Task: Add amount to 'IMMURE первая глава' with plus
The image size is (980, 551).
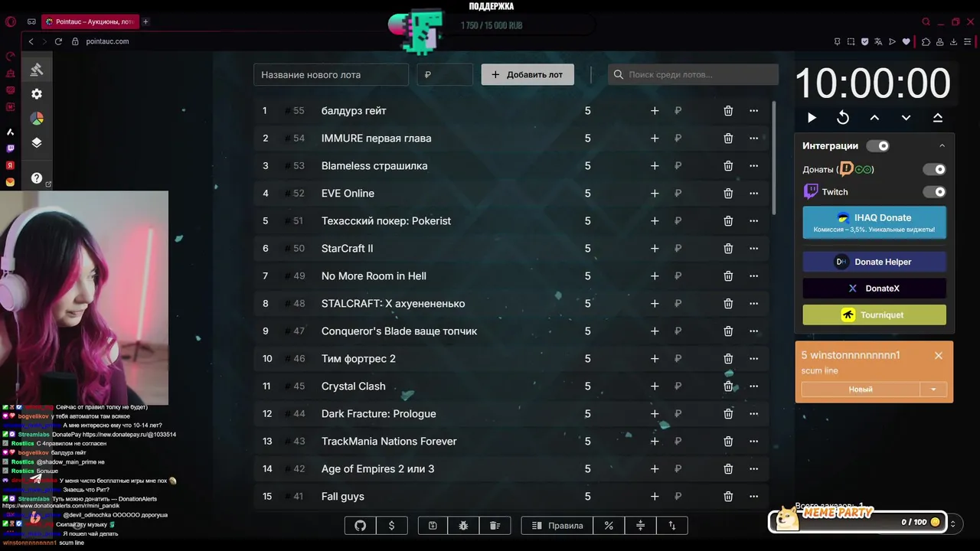Action: click(655, 139)
